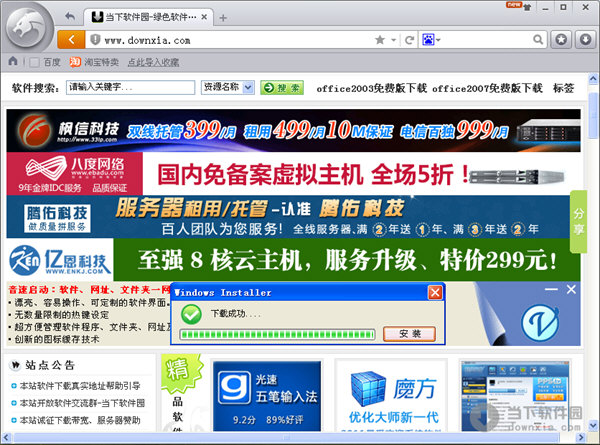
Task: Bookmark this page with the star icon
Action: (380, 40)
